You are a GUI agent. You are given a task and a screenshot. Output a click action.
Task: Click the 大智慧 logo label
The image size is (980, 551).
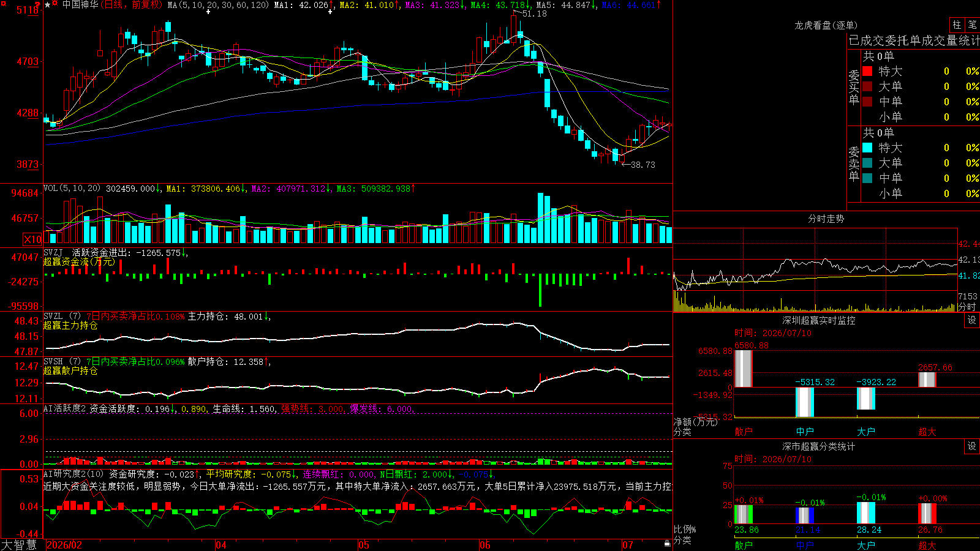[19, 544]
